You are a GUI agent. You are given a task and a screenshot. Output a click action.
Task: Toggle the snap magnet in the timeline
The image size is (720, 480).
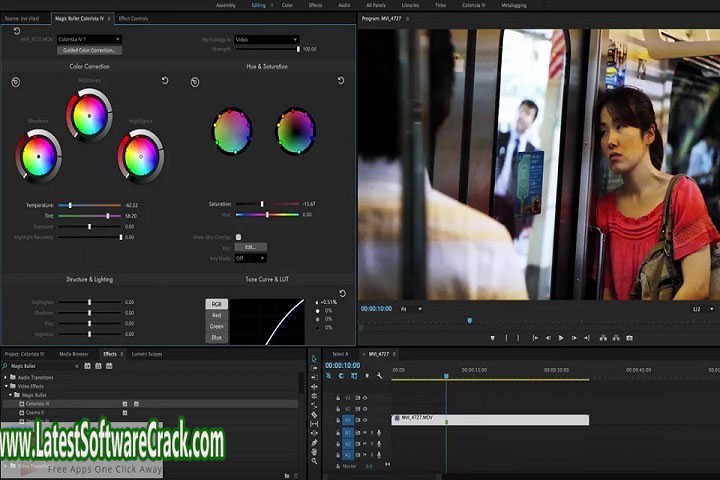341,376
